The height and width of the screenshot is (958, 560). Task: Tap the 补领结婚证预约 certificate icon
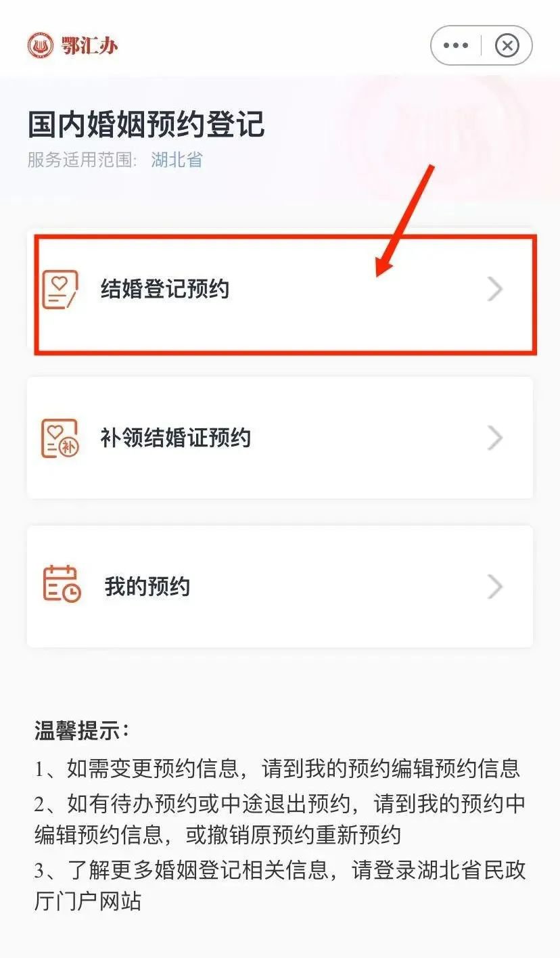[x=60, y=438]
